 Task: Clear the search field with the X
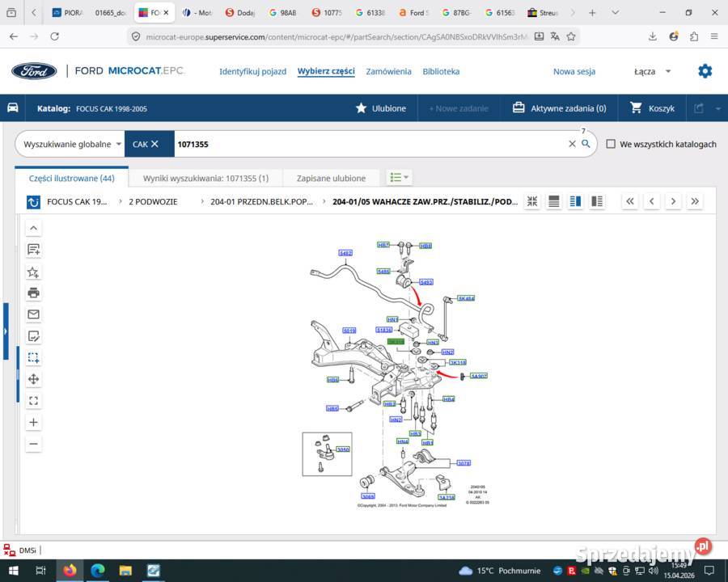pos(572,144)
